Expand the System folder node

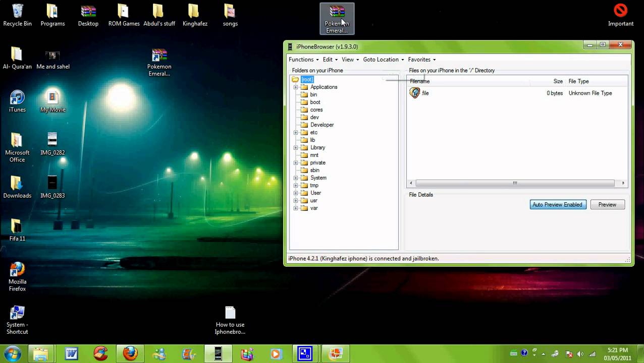(296, 178)
